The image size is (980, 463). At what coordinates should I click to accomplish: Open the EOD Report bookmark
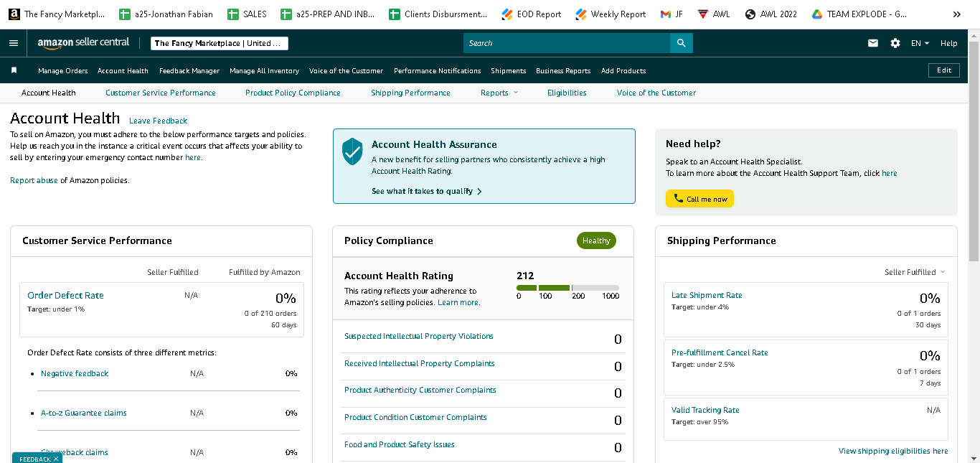pos(531,14)
